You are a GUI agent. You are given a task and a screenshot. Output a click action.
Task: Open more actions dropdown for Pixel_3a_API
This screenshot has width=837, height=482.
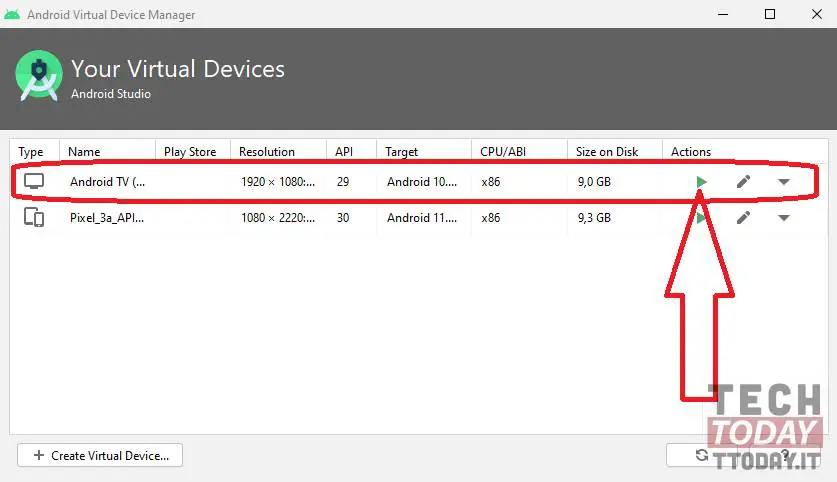784,218
